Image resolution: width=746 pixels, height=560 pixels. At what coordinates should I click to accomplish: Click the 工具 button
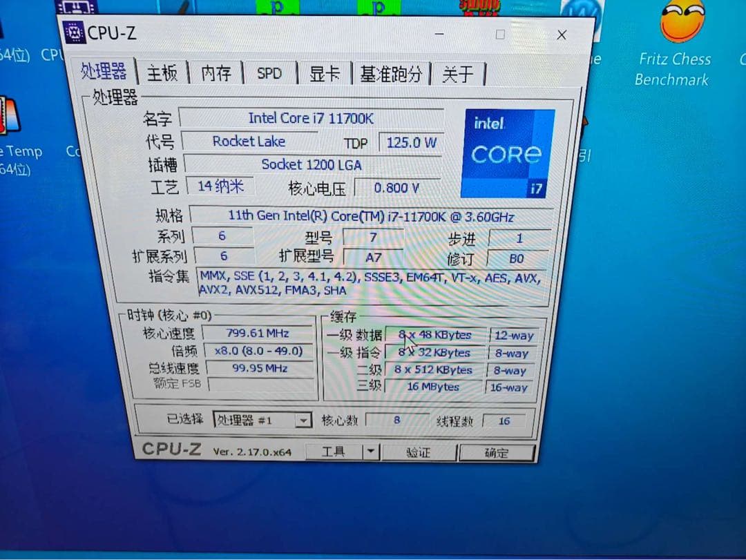333,451
